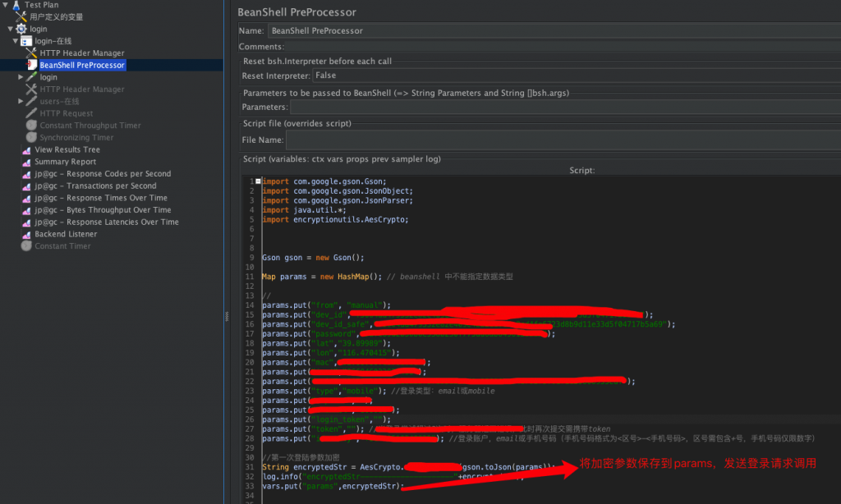Click the Parameters input field
This screenshot has width=841, height=504.
tap(563, 107)
